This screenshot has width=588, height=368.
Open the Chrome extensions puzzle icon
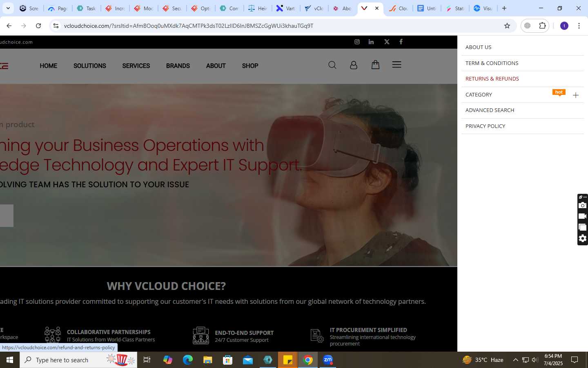coord(542,26)
